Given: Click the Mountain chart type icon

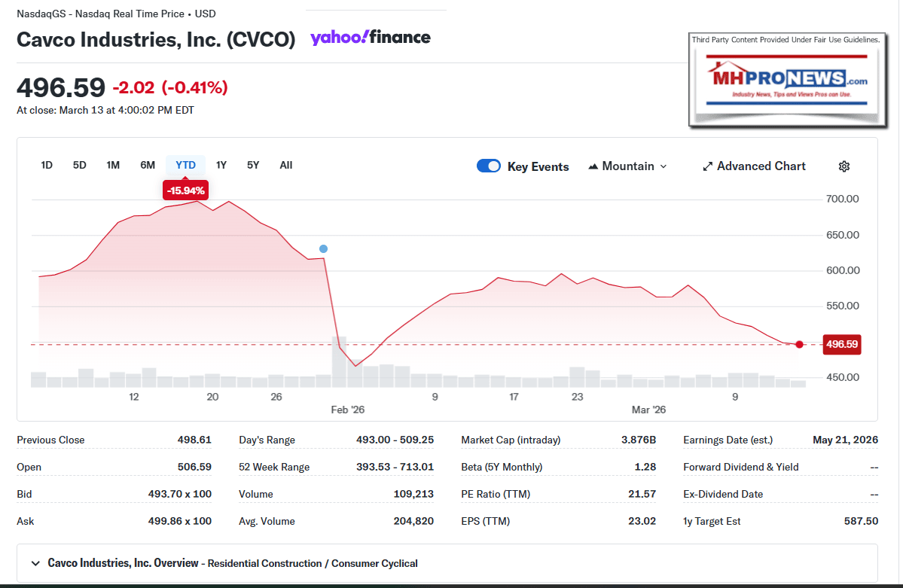Looking at the screenshot, I should tap(593, 166).
